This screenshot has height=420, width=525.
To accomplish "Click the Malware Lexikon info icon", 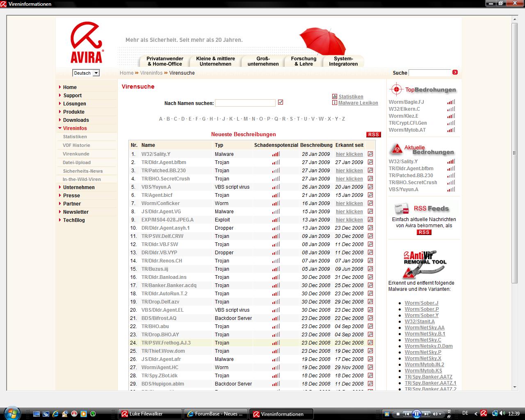I will [x=335, y=103].
